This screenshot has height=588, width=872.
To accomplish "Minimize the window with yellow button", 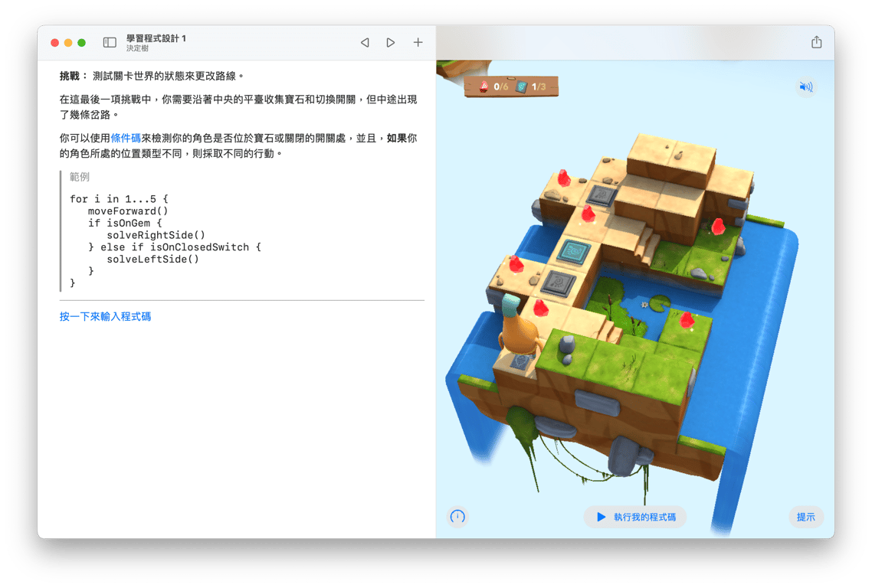I will point(68,43).
